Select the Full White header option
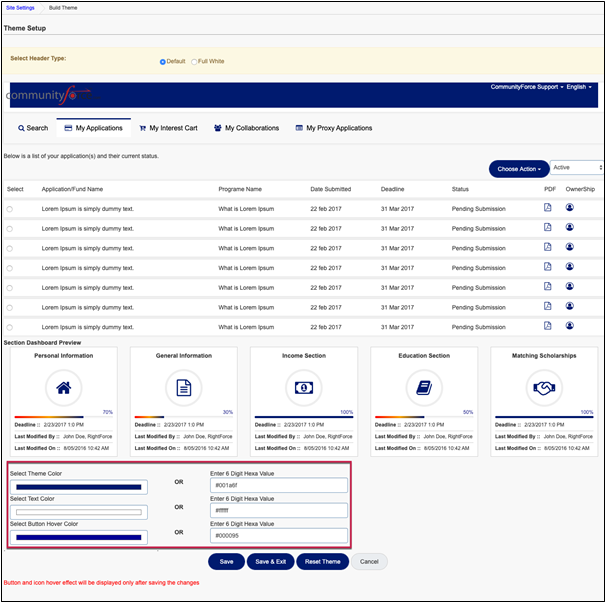 pos(194,62)
